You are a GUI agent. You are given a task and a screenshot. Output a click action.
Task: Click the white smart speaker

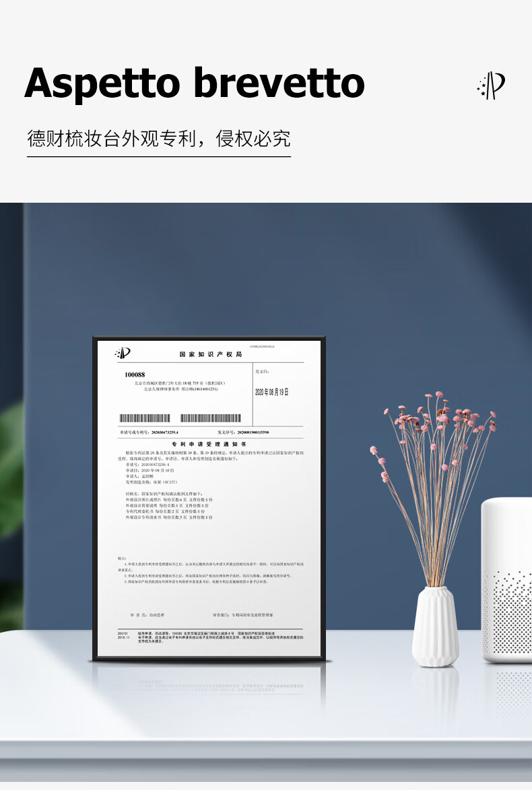coord(507,579)
